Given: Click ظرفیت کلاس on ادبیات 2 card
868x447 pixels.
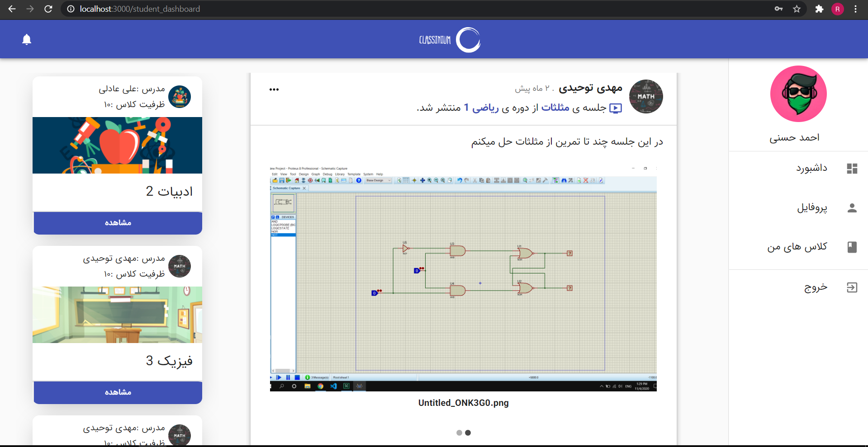Looking at the screenshot, I should pyautogui.click(x=134, y=104).
